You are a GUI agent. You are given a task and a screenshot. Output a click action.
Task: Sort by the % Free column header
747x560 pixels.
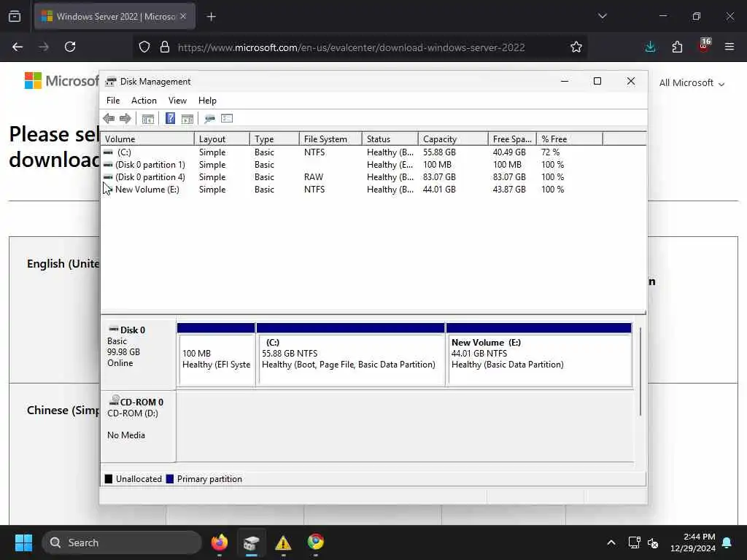(x=569, y=139)
